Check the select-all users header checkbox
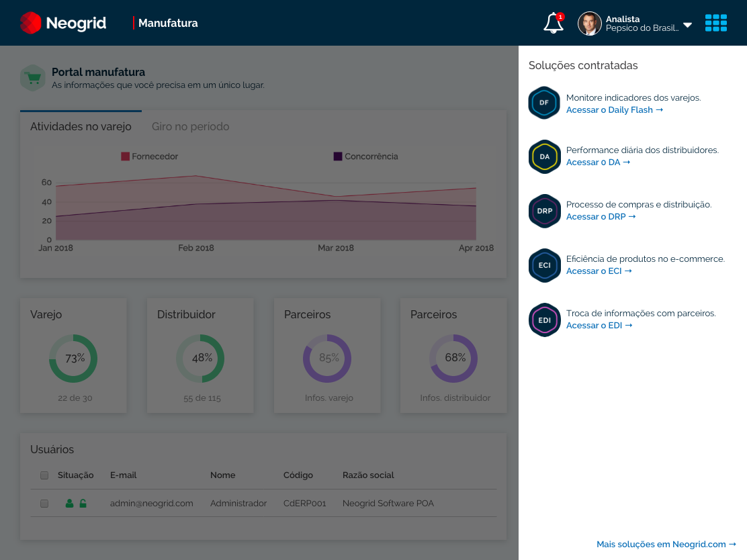The width and height of the screenshot is (747, 560). 44,475
